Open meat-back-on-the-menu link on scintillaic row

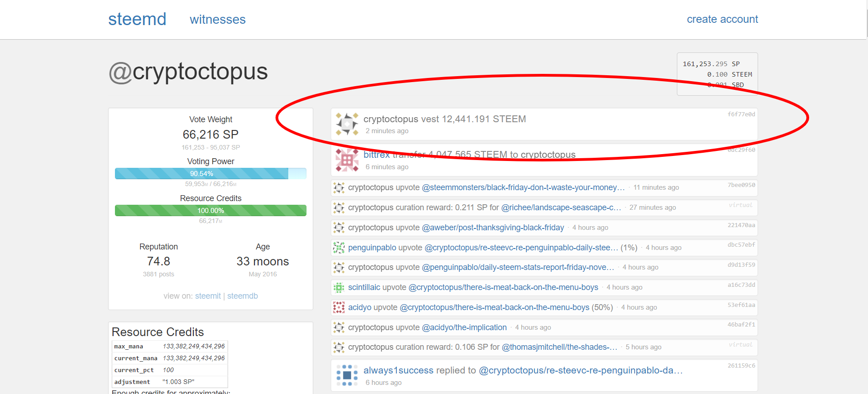504,287
